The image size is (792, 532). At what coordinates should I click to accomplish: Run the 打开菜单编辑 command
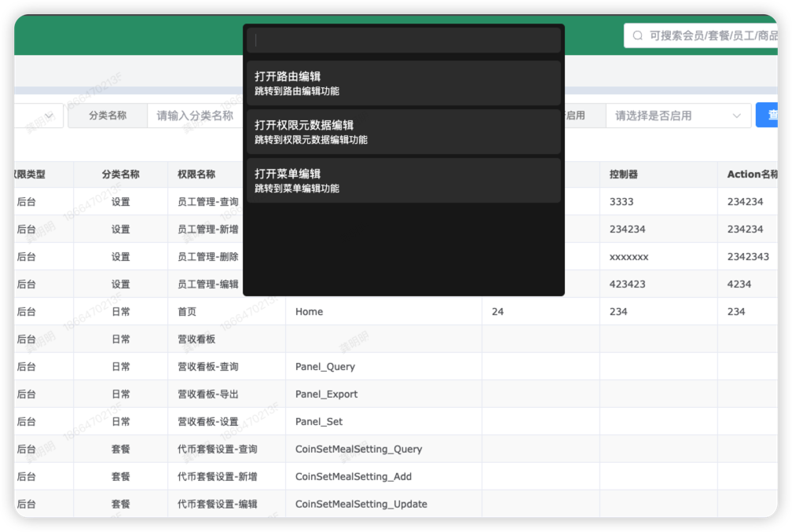(x=404, y=181)
